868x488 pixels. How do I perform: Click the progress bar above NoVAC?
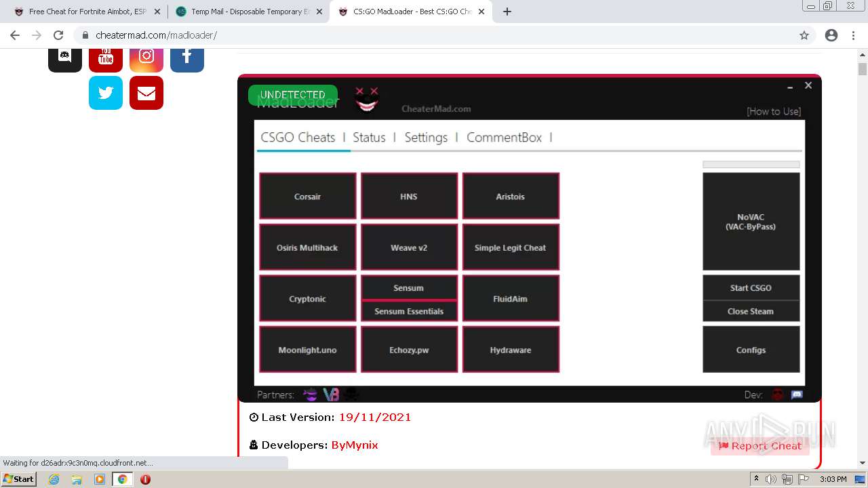(751, 164)
